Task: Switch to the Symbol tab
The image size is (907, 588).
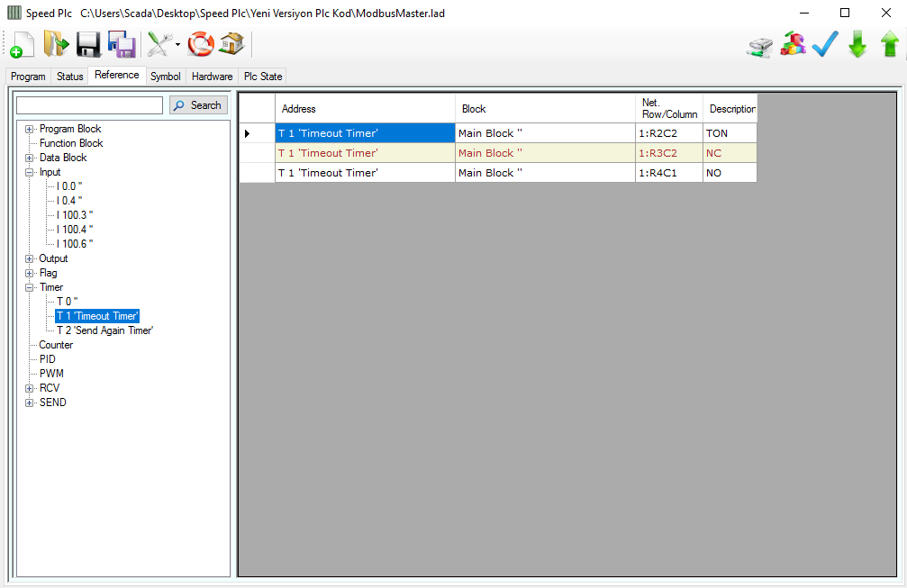Action: [165, 77]
